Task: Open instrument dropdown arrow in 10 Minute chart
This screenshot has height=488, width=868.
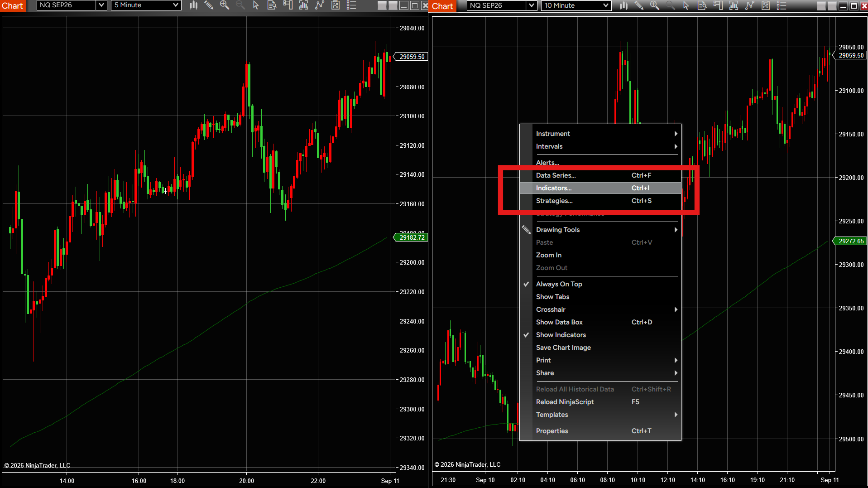Action: (532, 5)
